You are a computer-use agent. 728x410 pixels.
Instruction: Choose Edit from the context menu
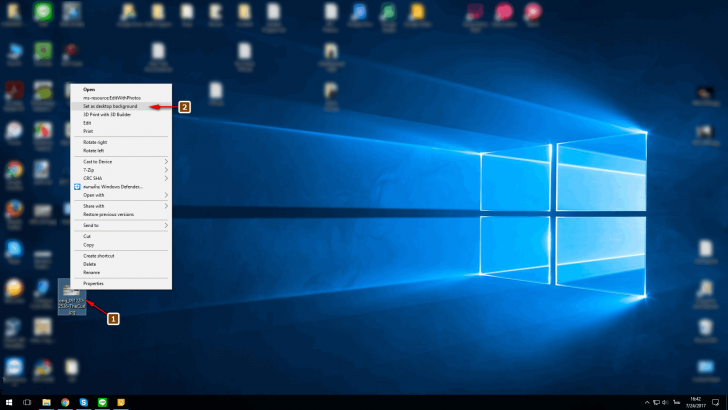[121, 123]
